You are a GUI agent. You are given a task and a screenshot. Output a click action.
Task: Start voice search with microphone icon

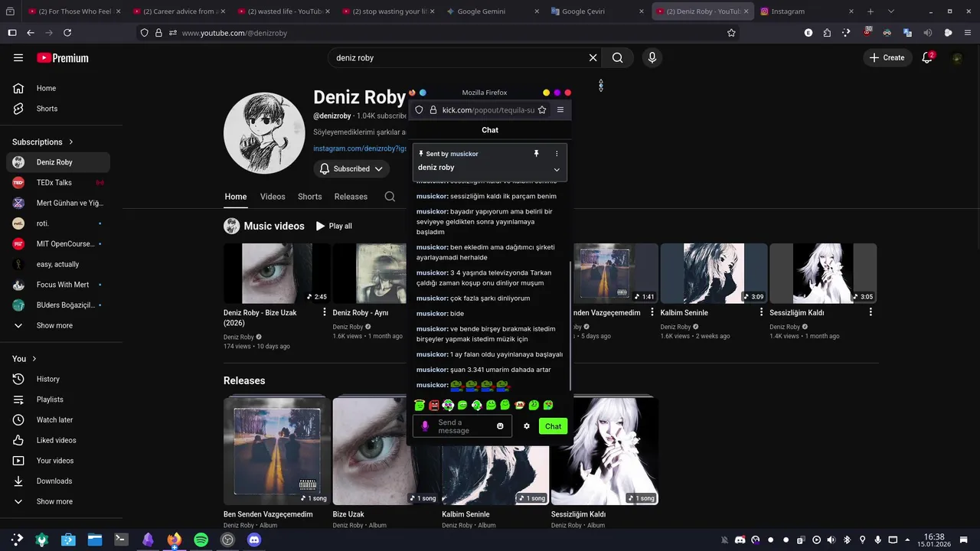point(652,57)
